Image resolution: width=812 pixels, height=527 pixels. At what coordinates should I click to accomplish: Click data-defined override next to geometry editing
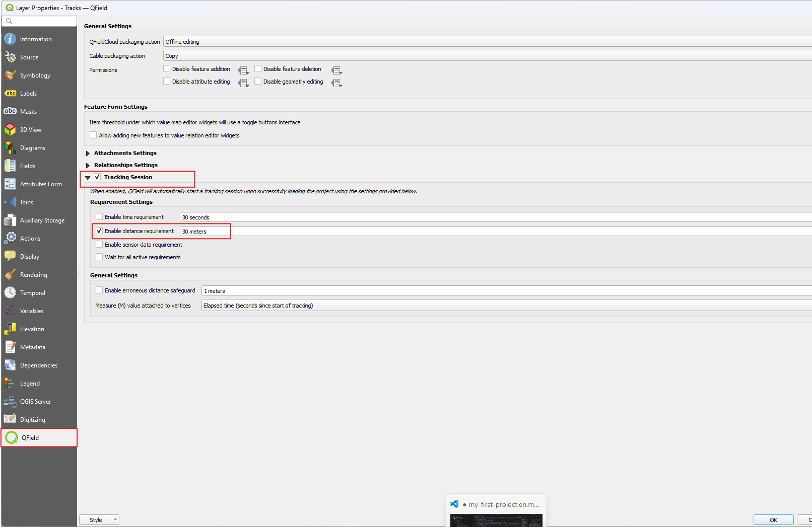click(x=336, y=83)
